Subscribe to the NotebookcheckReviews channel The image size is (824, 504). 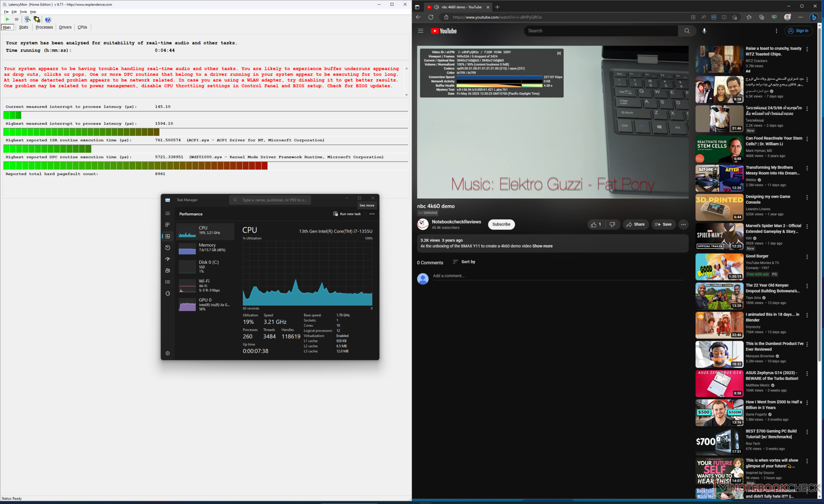click(501, 224)
